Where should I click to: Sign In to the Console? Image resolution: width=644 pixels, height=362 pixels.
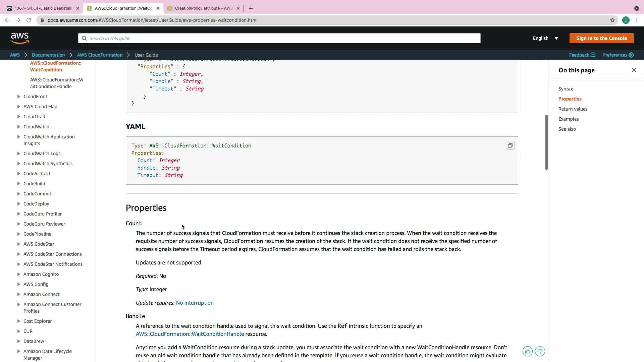(601, 38)
